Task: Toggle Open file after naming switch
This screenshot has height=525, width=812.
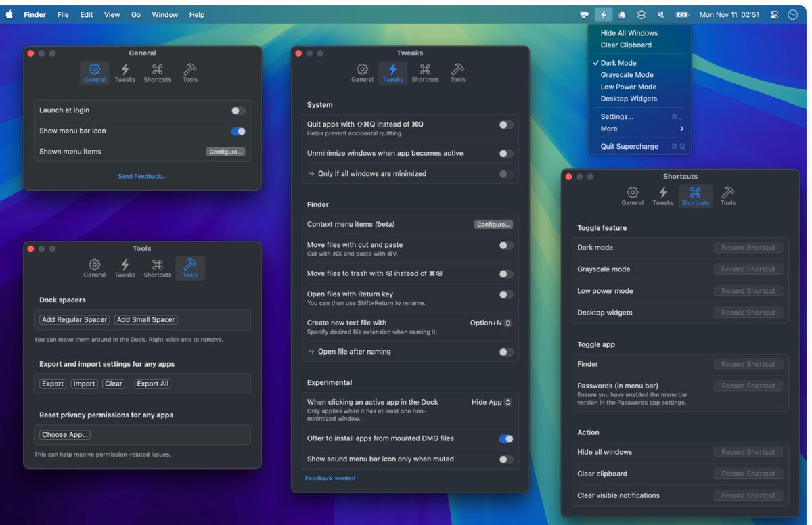Action: point(506,352)
